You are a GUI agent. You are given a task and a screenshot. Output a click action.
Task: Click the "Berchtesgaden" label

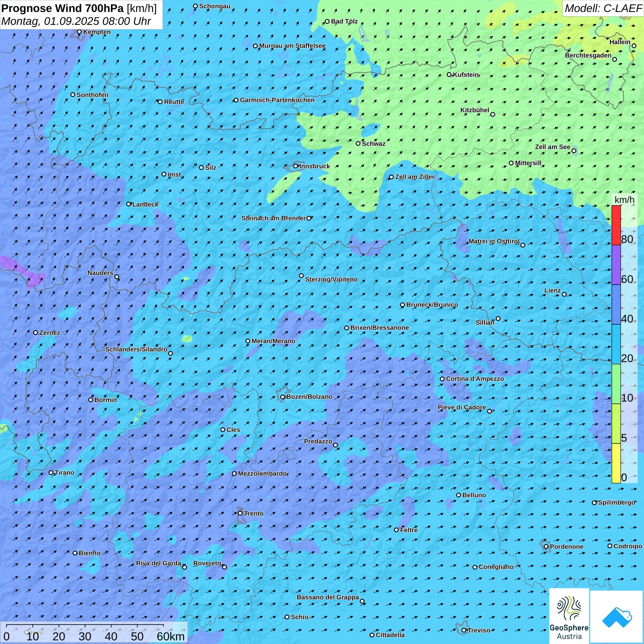coord(588,55)
